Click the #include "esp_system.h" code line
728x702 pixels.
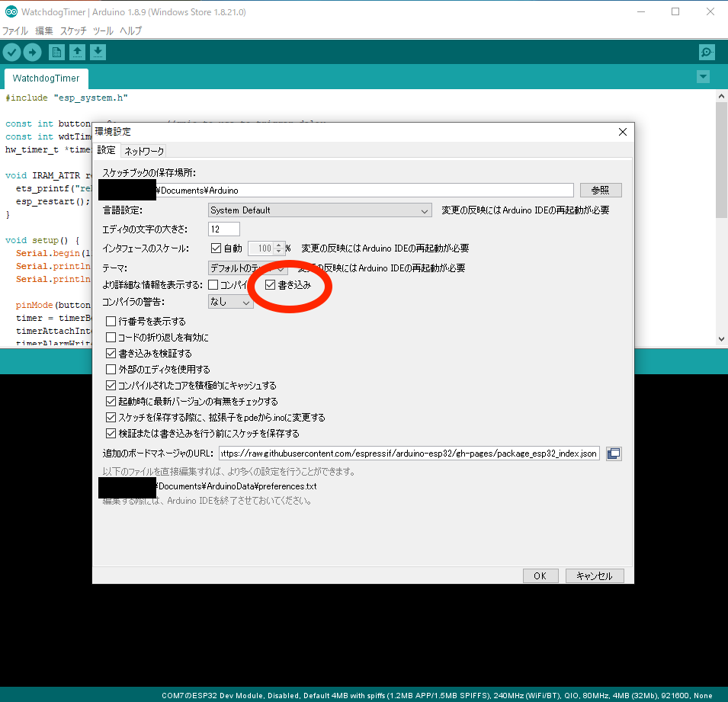(x=66, y=98)
